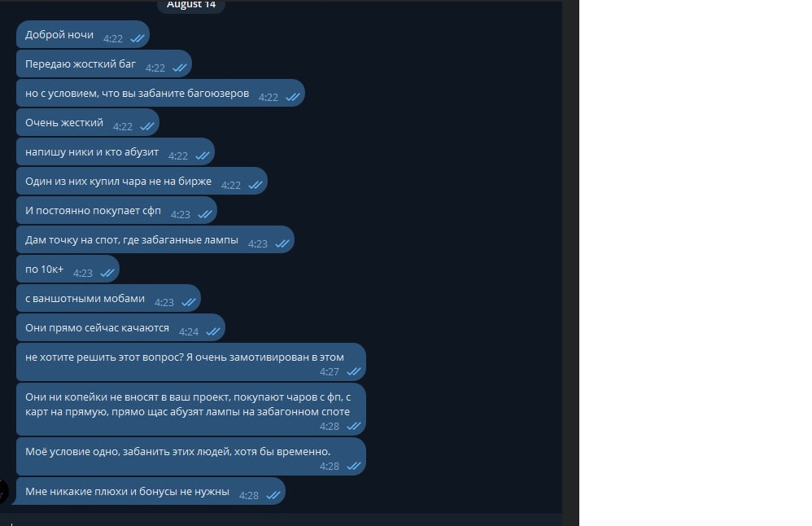The height and width of the screenshot is (526, 812).
Task: Click double-check icon on 'Очень жесткий' message
Action: 147,126
